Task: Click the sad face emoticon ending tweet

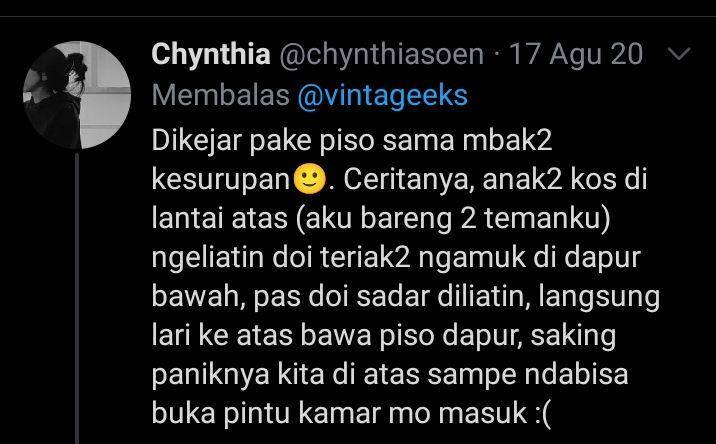Action: click(x=543, y=414)
